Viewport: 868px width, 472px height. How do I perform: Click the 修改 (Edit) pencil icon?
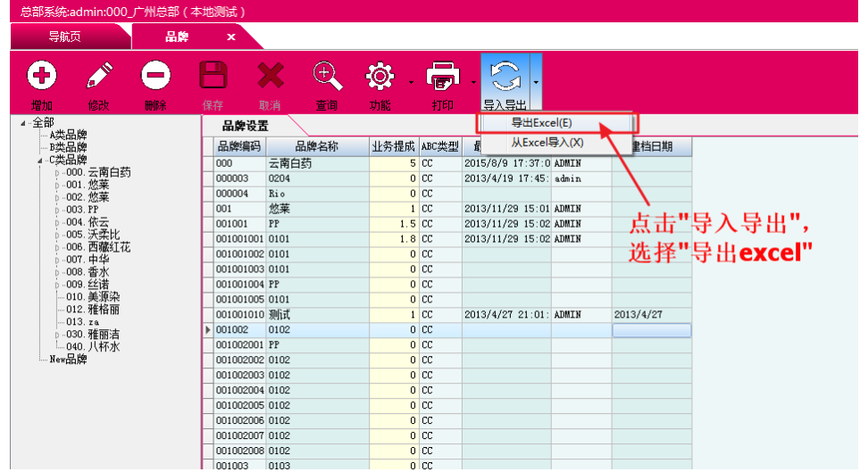[x=98, y=76]
